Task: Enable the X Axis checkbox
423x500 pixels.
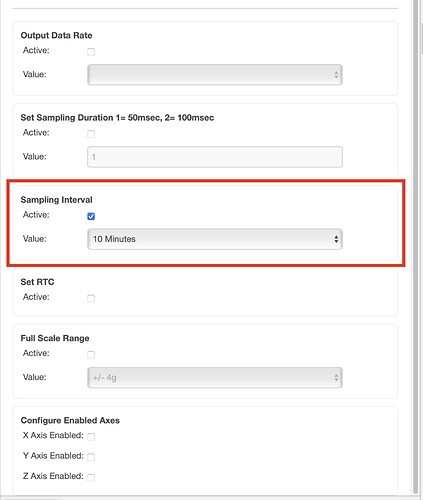Action: pyautogui.click(x=91, y=437)
